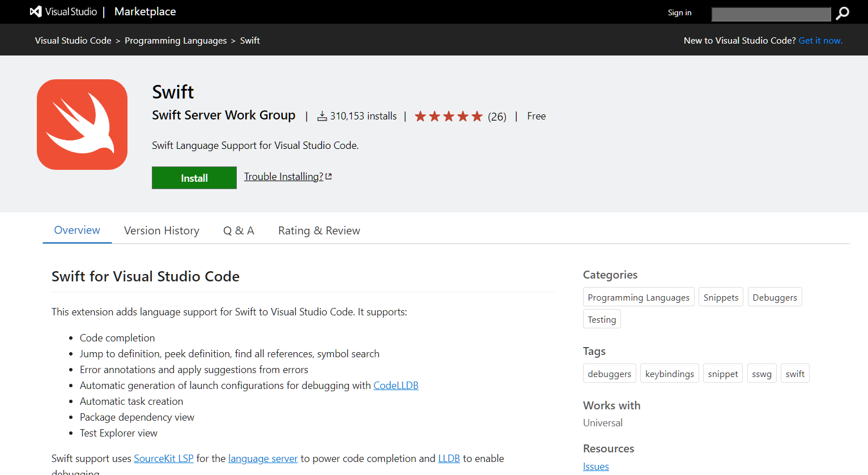
Task: Click the debuggers tag
Action: pos(609,374)
